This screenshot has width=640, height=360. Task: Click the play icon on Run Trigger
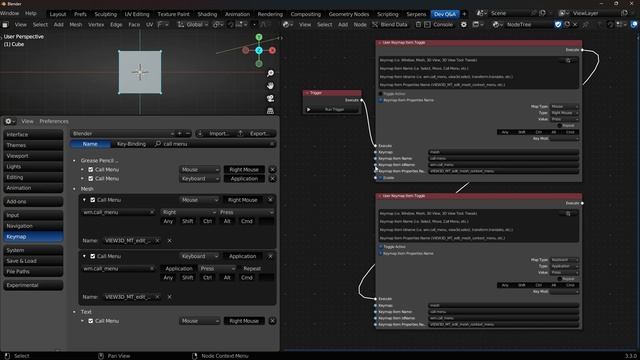click(309, 109)
